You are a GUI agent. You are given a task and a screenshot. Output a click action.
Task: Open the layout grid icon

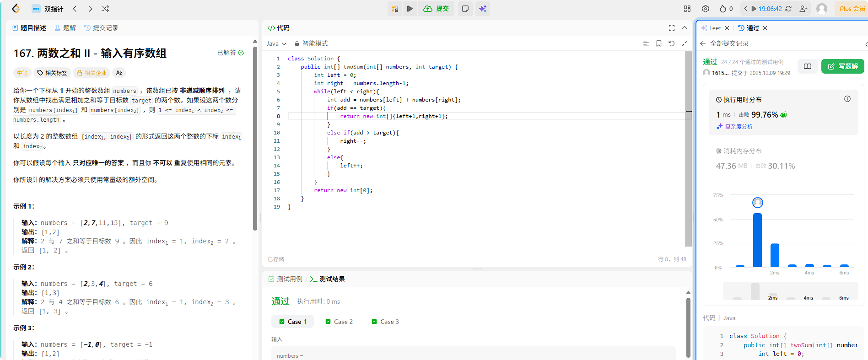coord(687,9)
